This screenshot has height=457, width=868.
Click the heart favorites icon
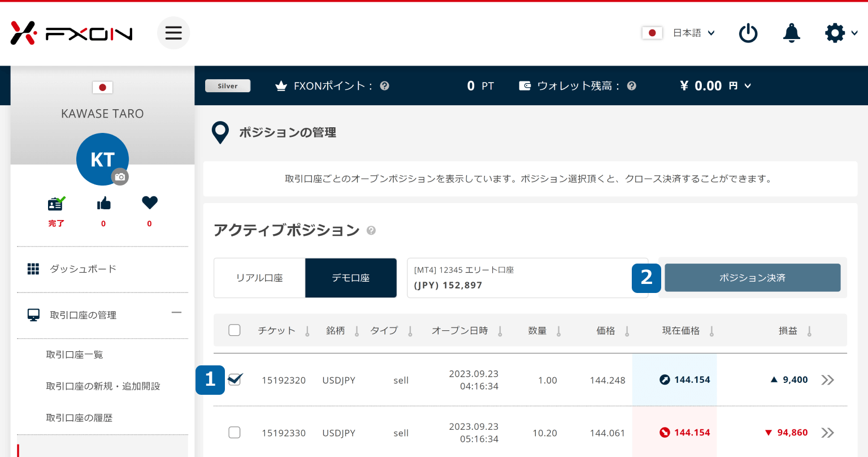(x=149, y=202)
